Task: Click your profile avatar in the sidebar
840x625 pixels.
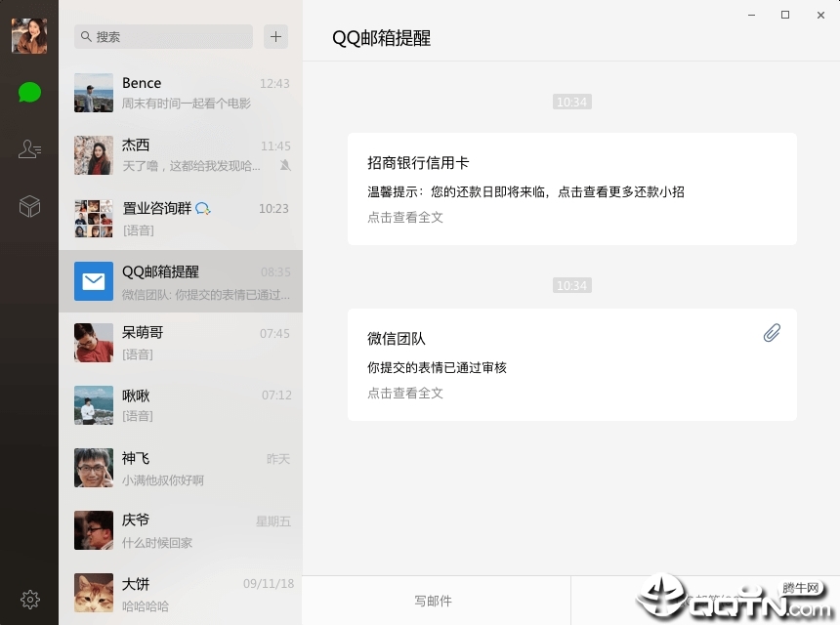Action: (x=29, y=36)
